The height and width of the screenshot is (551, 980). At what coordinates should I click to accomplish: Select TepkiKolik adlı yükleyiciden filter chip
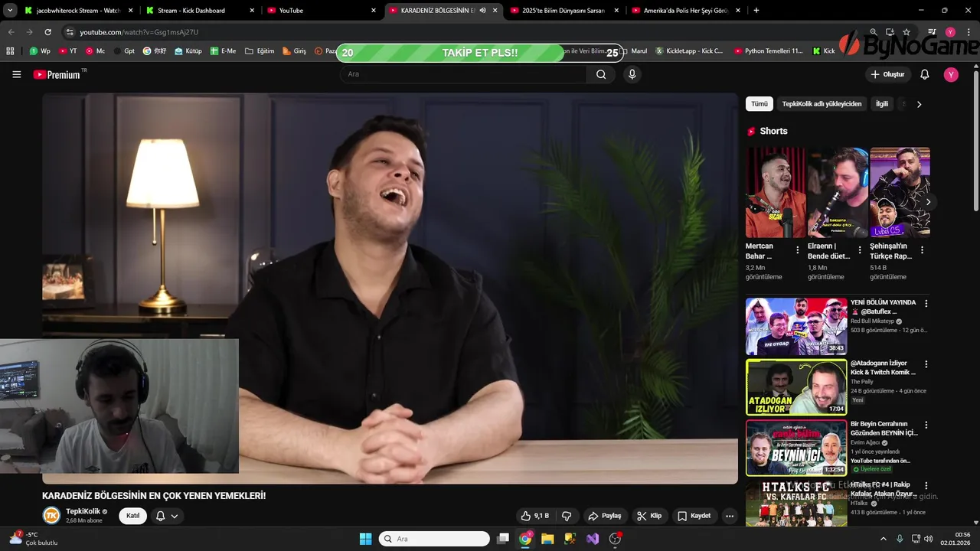(x=822, y=104)
